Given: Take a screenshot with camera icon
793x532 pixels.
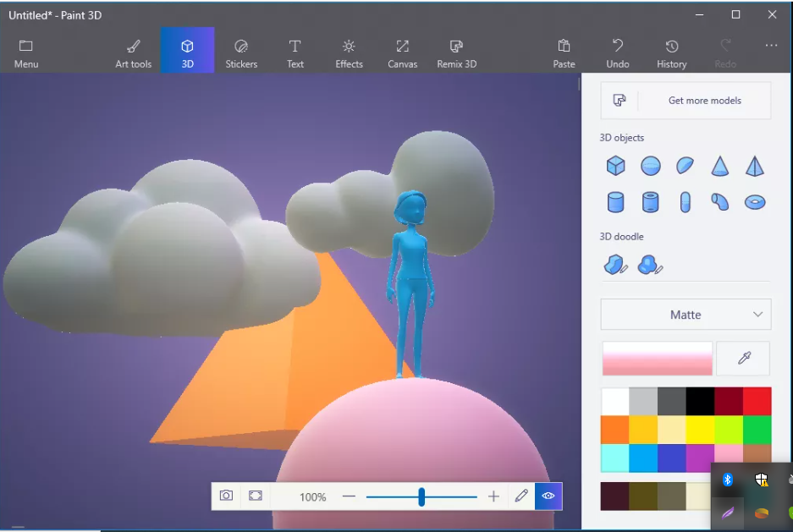Looking at the screenshot, I should 226,496.
